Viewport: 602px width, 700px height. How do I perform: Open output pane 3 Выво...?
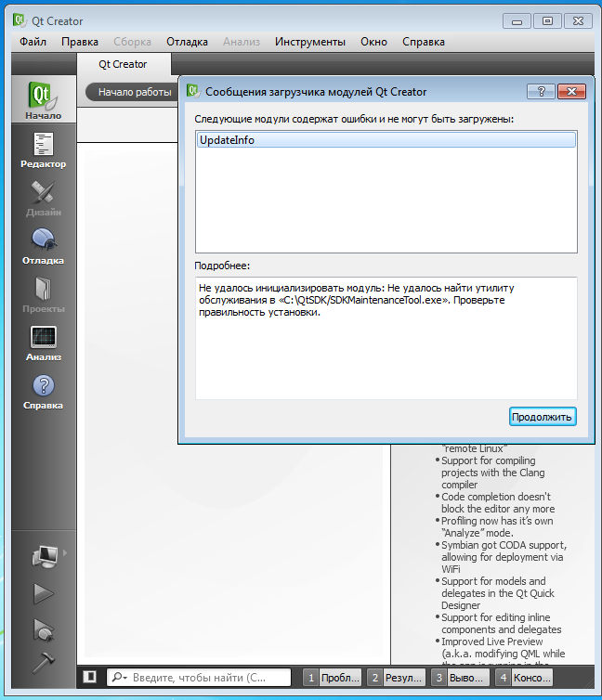click(460, 677)
